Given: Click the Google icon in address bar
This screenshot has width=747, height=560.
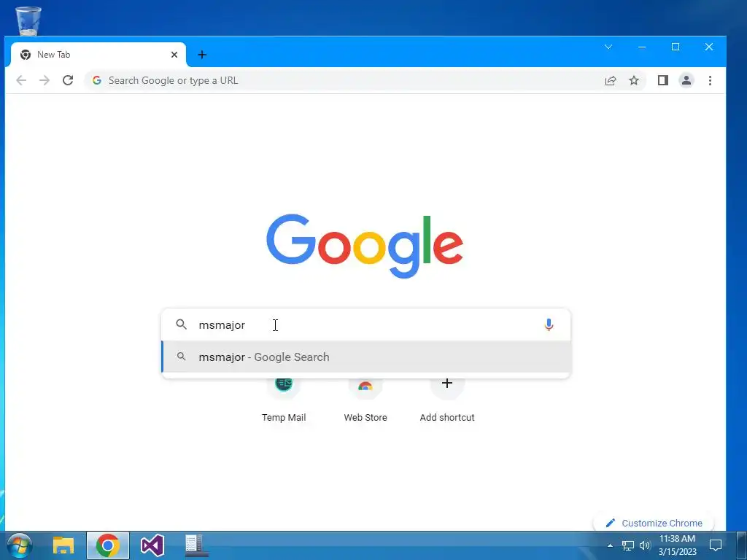Looking at the screenshot, I should 97,80.
